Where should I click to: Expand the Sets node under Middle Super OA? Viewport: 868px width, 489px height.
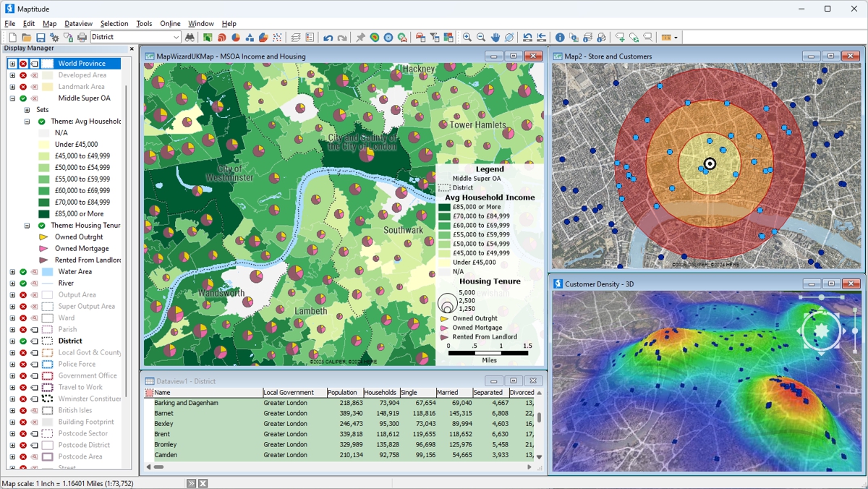[26, 109]
